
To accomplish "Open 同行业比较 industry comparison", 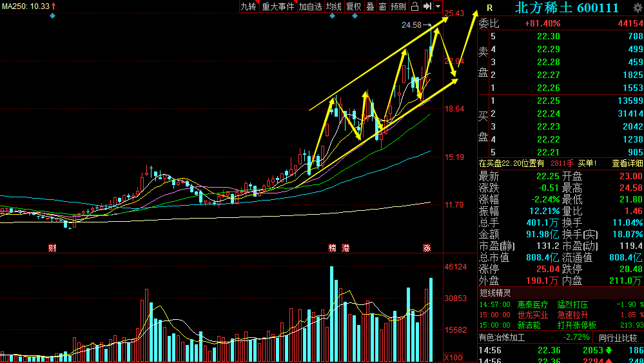I will (618, 338).
